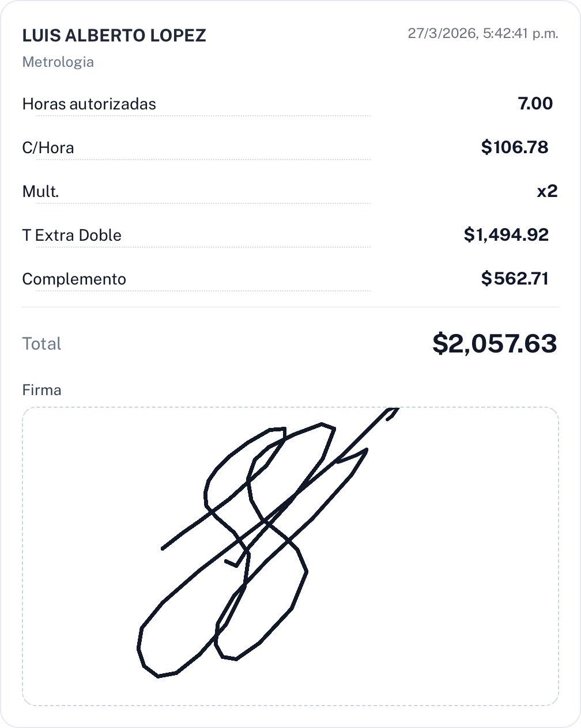Select the T Extra Doble label
Screen dimensions: 581x728
pyautogui.click(x=71, y=236)
